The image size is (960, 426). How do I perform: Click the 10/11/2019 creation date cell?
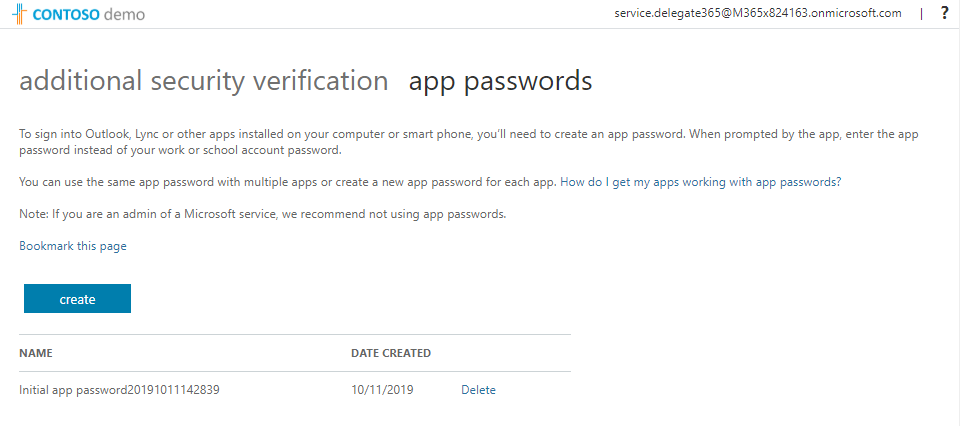click(382, 390)
